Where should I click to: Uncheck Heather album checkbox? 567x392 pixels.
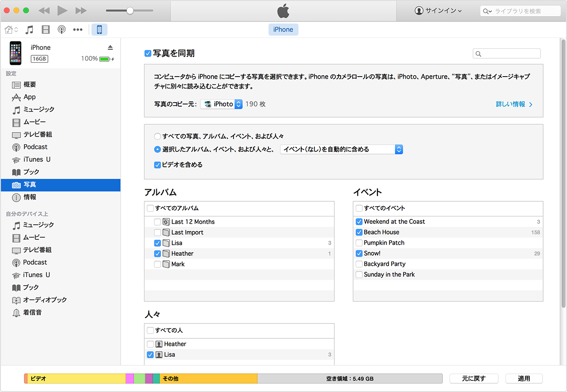pyautogui.click(x=157, y=254)
